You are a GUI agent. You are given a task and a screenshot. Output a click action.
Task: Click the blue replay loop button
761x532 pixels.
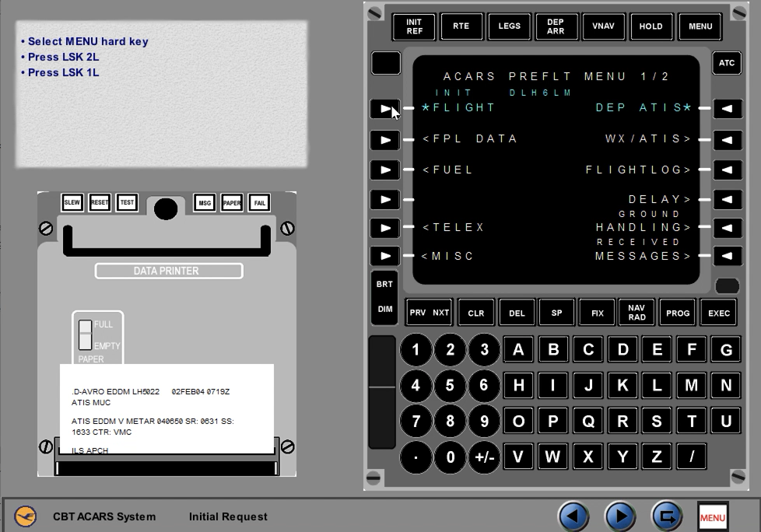pyautogui.click(x=666, y=516)
